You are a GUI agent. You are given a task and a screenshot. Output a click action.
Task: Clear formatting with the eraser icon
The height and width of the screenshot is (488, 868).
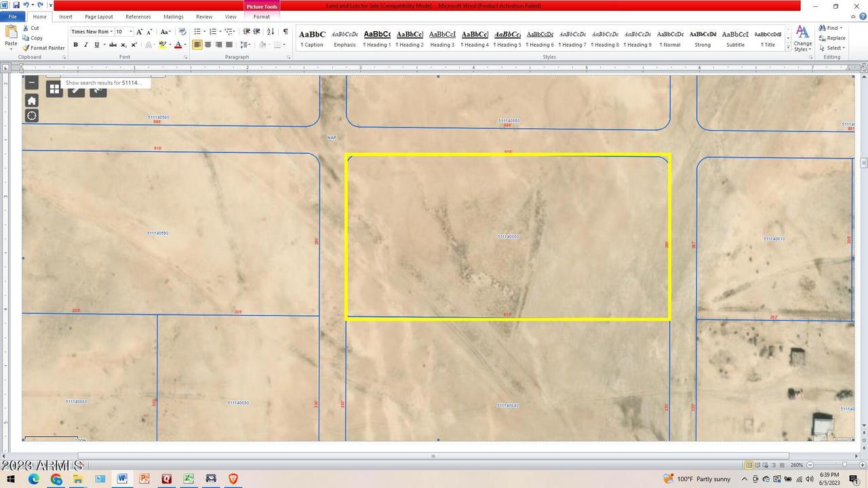click(x=182, y=32)
